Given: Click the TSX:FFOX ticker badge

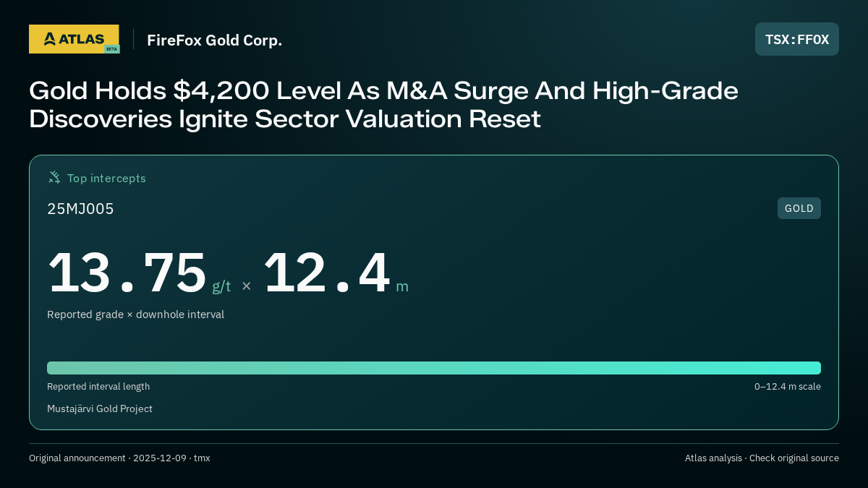Looking at the screenshot, I should click(797, 39).
